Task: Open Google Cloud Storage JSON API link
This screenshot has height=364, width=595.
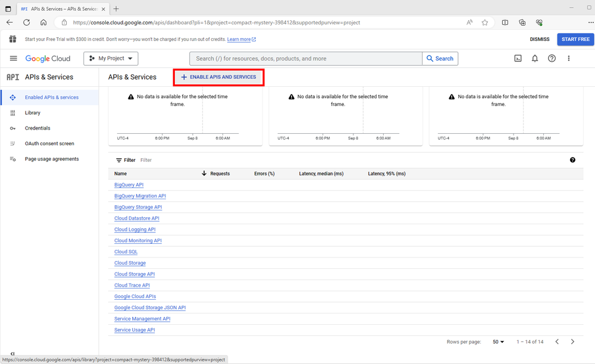Action: pyautogui.click(x=150, y=307)
